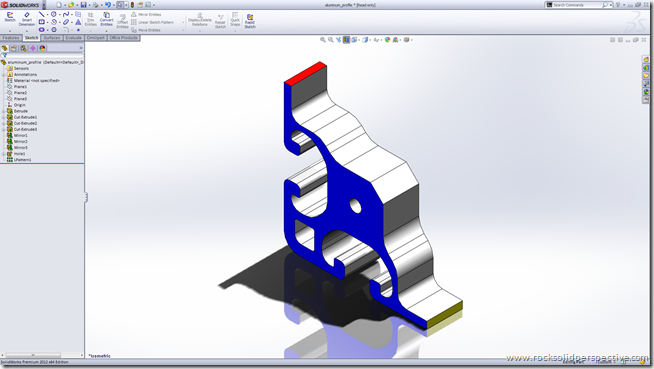Select the Line sketch tool
The width and height of the screenshot is (654, 369).
41,14
